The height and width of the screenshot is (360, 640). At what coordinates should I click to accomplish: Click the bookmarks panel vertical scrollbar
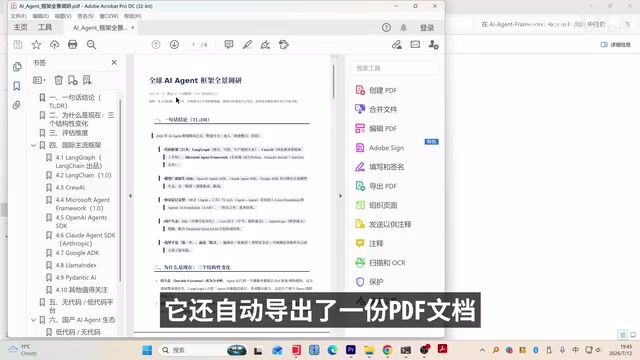[x=120, y=189]
